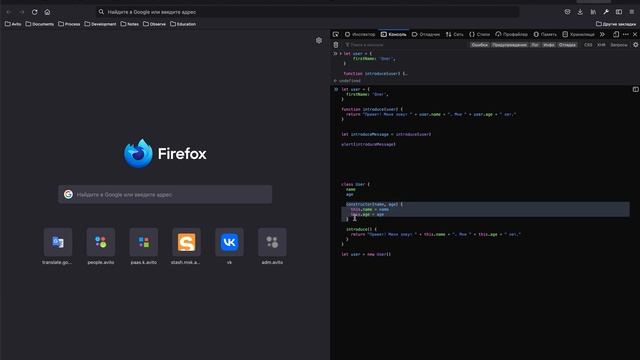
Task: Toggle the Запросы console filter
Action: (619, 45)
